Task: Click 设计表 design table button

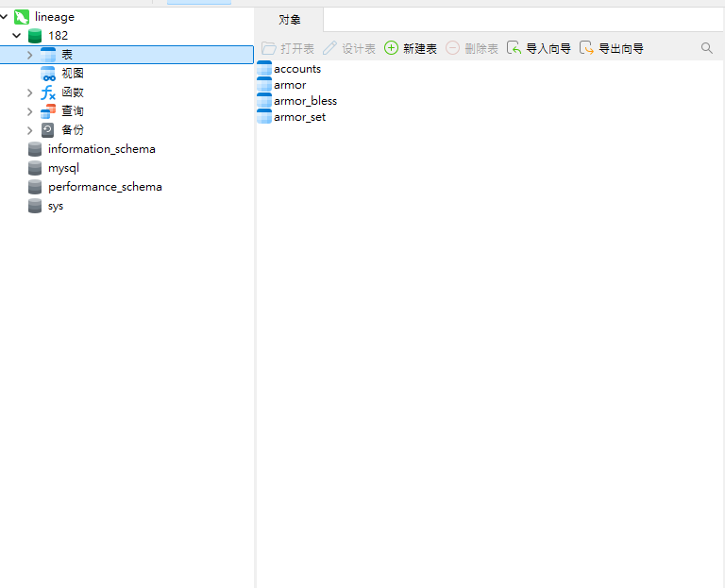Action: coord(349,48)
